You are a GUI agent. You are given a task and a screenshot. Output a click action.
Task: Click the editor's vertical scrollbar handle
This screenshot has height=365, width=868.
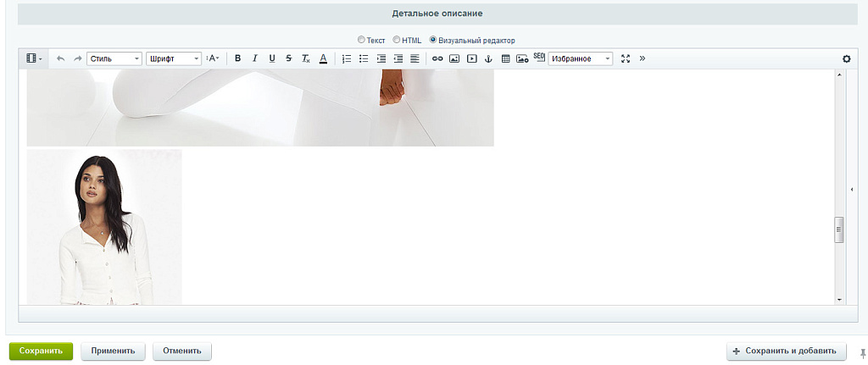point(839,230)
